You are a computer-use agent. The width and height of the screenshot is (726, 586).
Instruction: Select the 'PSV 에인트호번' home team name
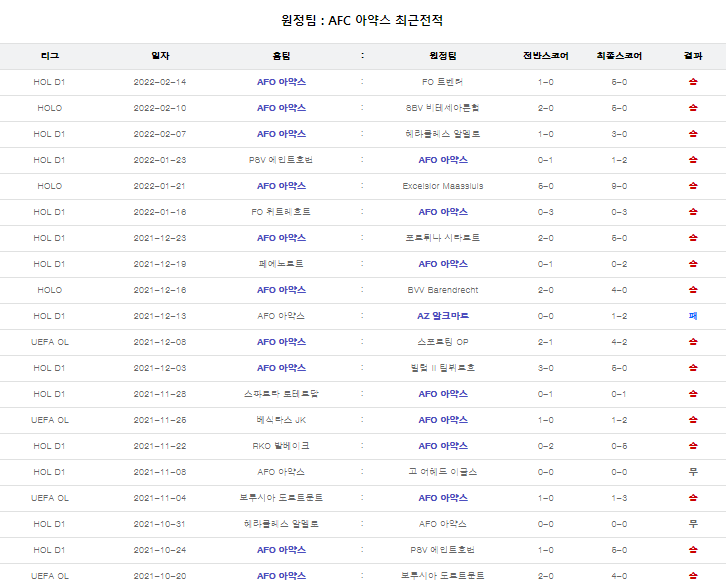click(281, 160)
